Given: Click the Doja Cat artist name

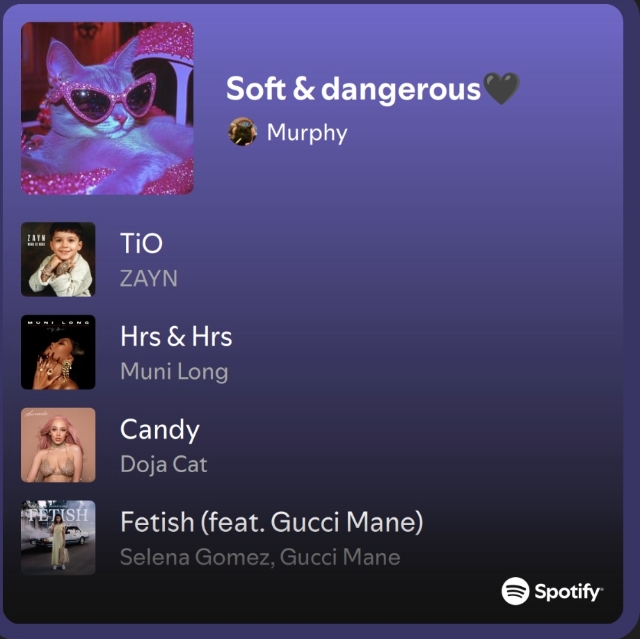Looking at the screenshot, I should pyautogui.click(x=164, y=465).
